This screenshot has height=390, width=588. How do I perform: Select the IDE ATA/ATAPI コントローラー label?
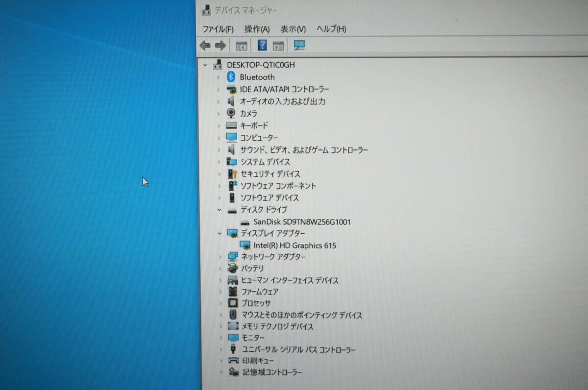click(x=285, y=89)
